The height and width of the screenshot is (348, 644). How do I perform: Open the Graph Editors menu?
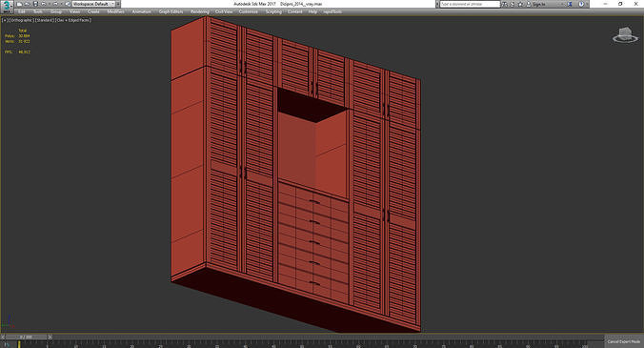pyautogui.click(x=171, y=11)
